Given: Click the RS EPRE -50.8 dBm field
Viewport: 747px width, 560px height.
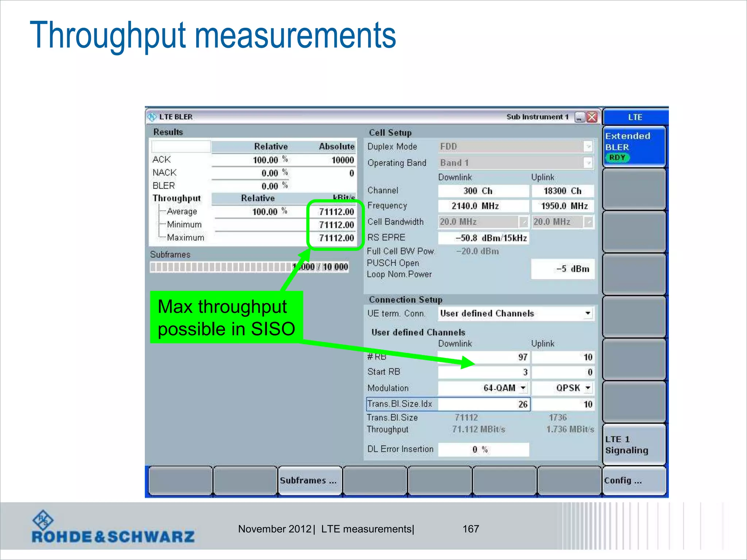Looking at the screenshot, I should tap(483, 238).
